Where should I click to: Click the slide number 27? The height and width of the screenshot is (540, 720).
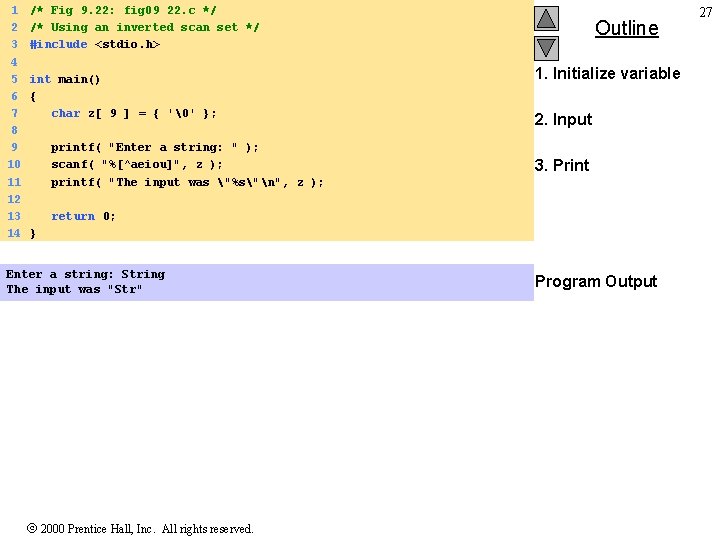(x=705, y=12)
